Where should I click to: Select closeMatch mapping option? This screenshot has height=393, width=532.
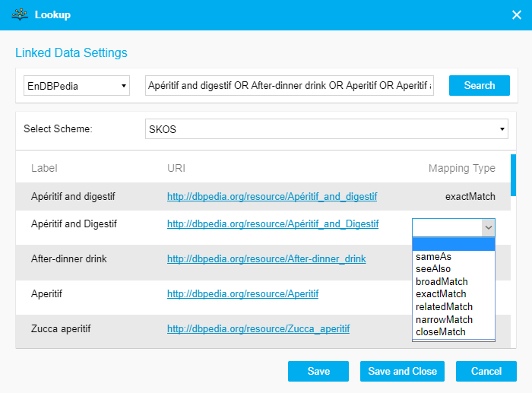tap(440, 332)
